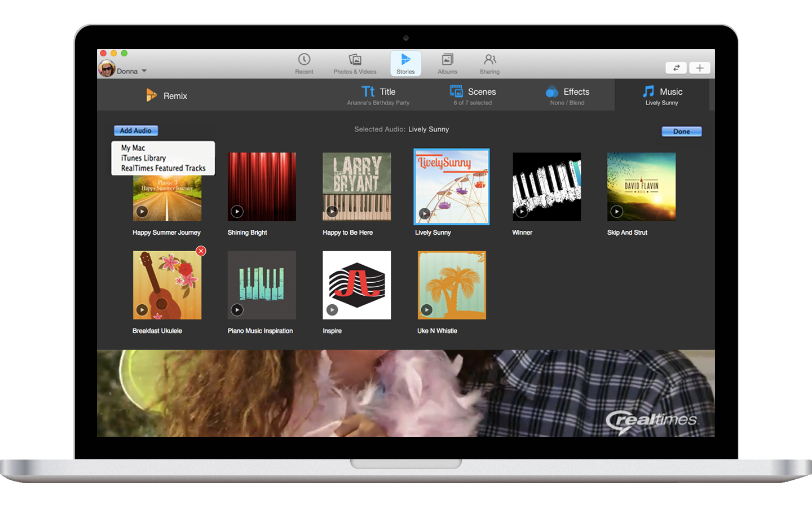812x508 pixels.
Task: Select the Winner piano keys thumbnail
Action: click(x=546, y=186)
